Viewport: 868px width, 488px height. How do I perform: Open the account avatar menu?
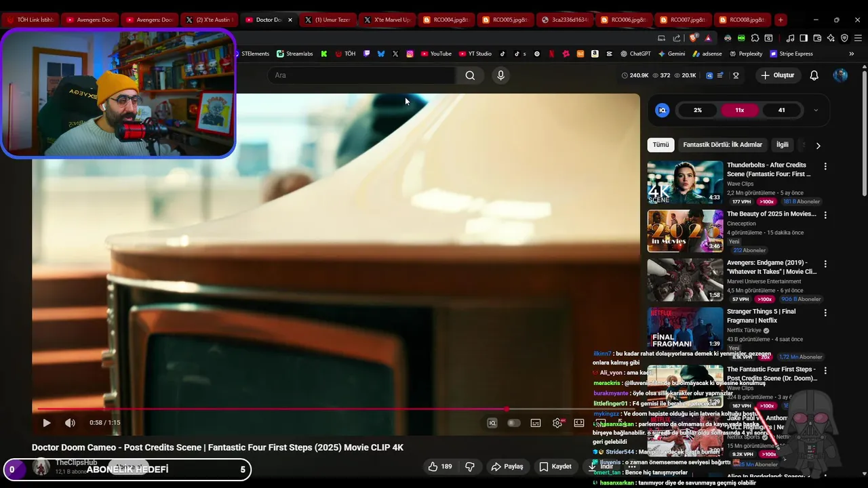tap(840, 75)
